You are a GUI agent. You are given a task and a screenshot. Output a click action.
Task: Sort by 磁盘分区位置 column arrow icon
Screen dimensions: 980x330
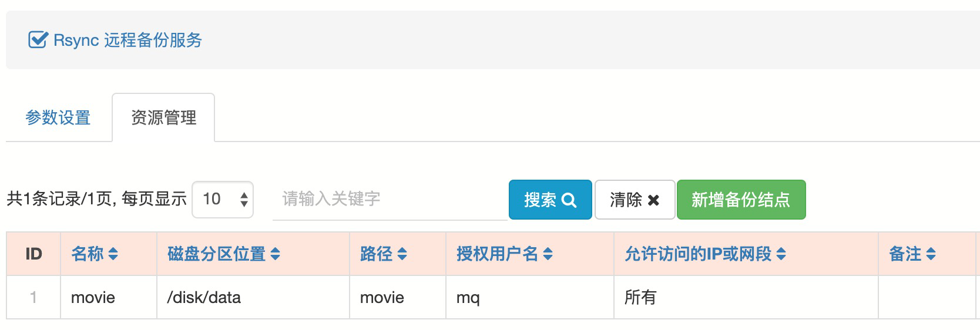[x=275, y=254]
